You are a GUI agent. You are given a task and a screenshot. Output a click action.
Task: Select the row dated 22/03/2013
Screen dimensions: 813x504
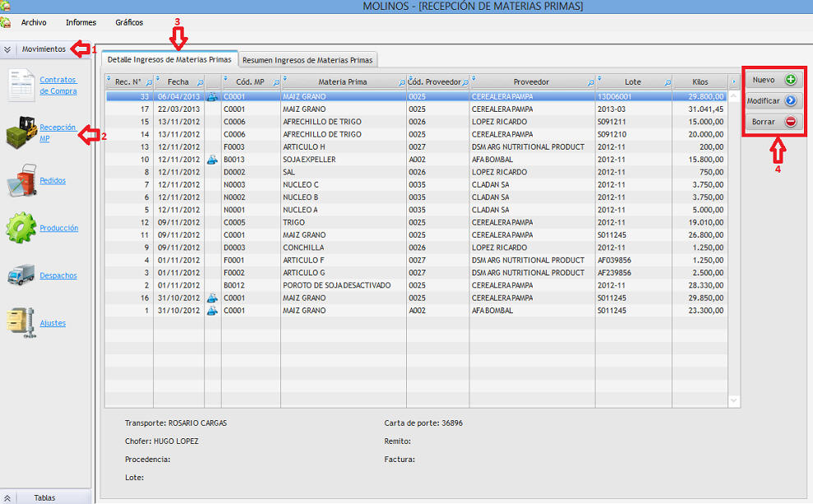pyautogui.click(x=416, y=109)
